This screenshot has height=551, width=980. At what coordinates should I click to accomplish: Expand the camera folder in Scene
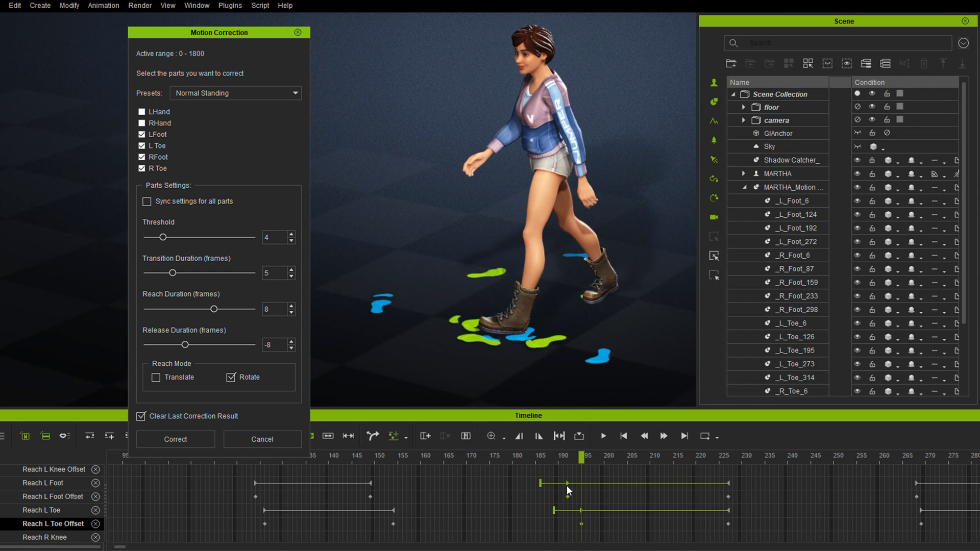click(x=744, y=120)
